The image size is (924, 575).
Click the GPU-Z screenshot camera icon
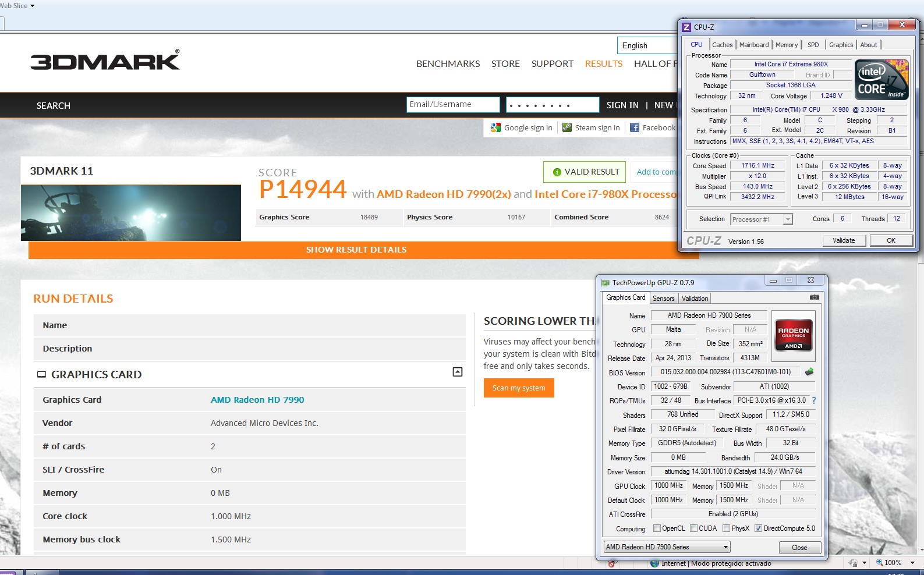[814, 297]
